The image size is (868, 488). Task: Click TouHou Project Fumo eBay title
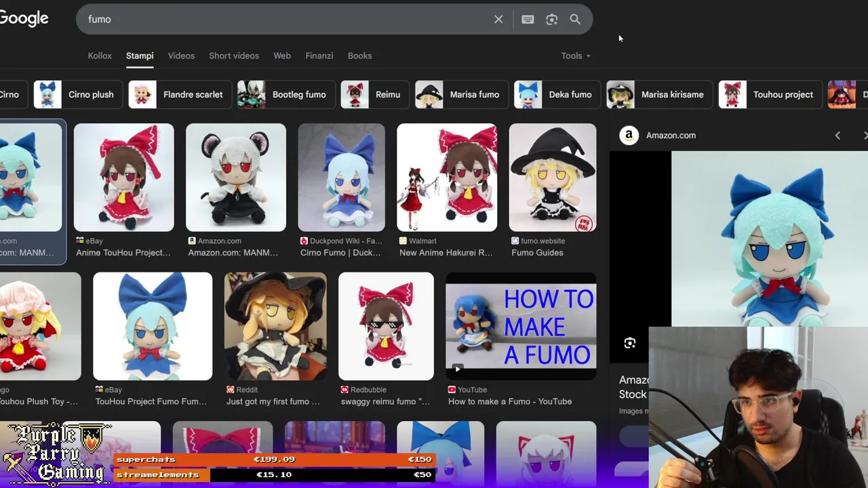tap(151, 401)
